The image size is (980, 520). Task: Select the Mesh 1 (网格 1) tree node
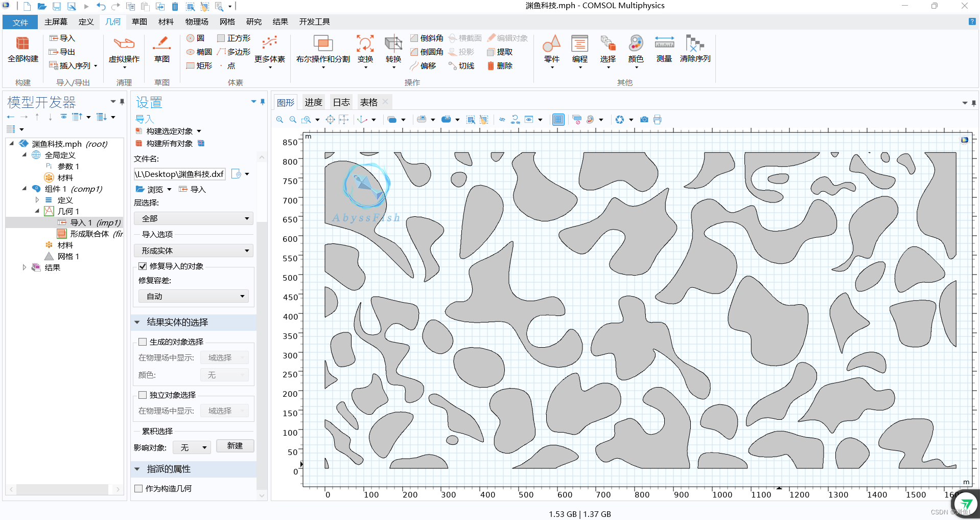(x=62, y=257)
